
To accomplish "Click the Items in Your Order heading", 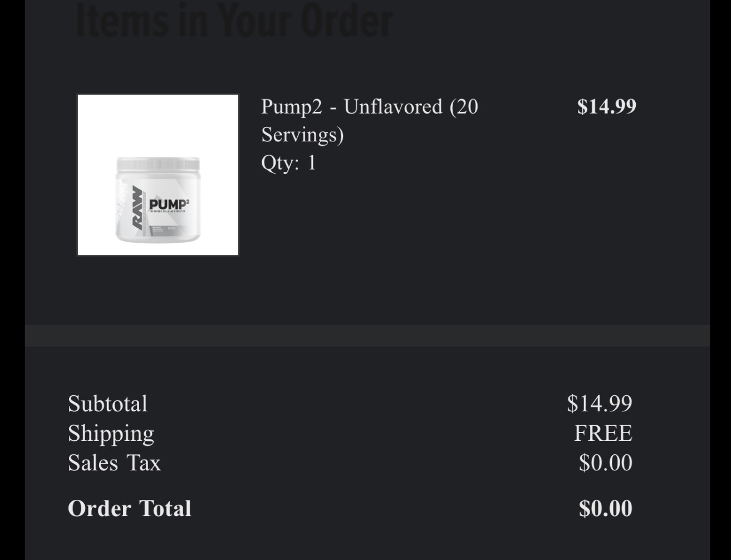I will pyautogui.click(x=234, y=20).
